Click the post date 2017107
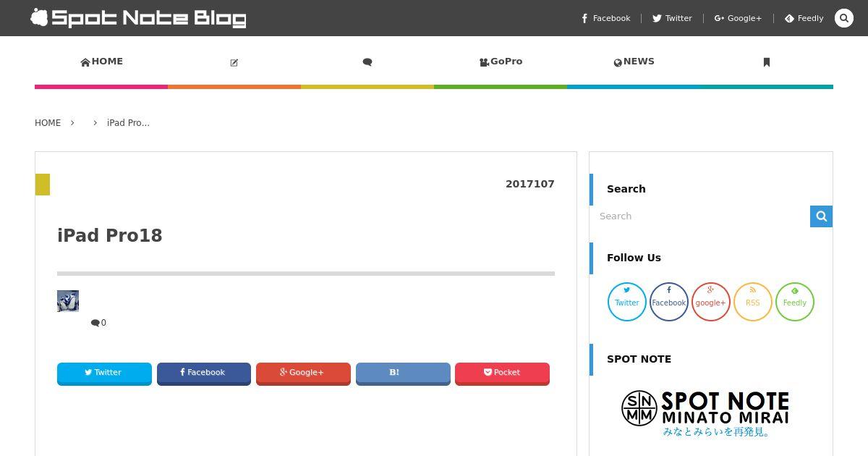 click(530, 184)
